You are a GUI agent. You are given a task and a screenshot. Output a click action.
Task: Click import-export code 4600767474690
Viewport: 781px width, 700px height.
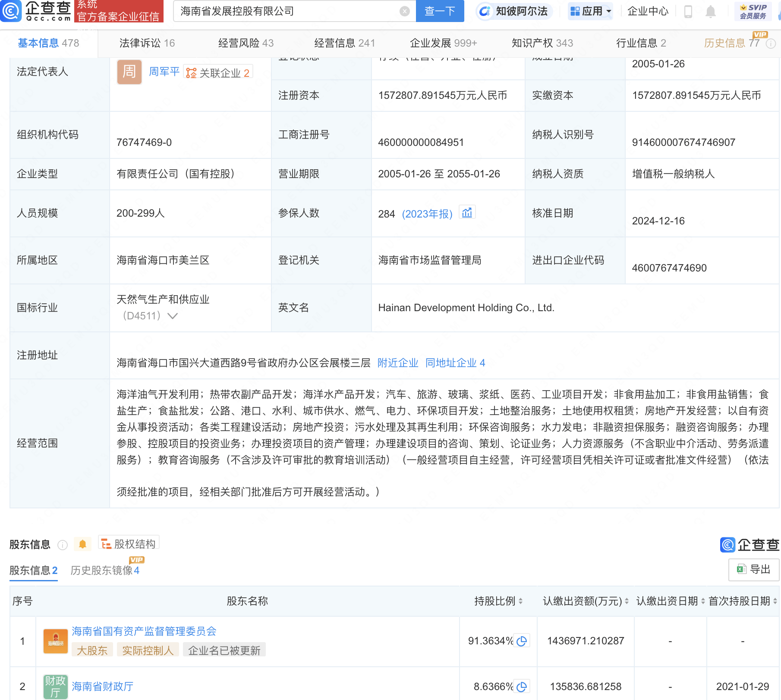(x=669, y=268)
